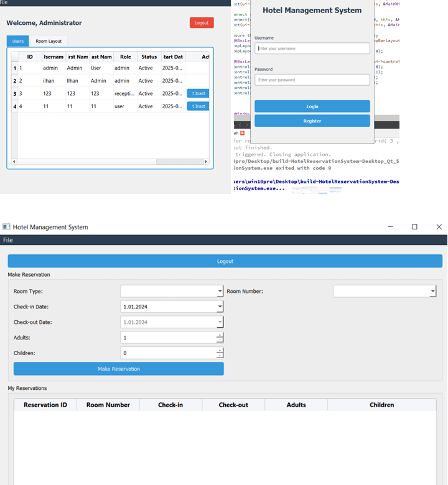This screenshot has width=448, height=485.
Task: Click the Hotel Management System window icon
Action: (x=6, y=227)
